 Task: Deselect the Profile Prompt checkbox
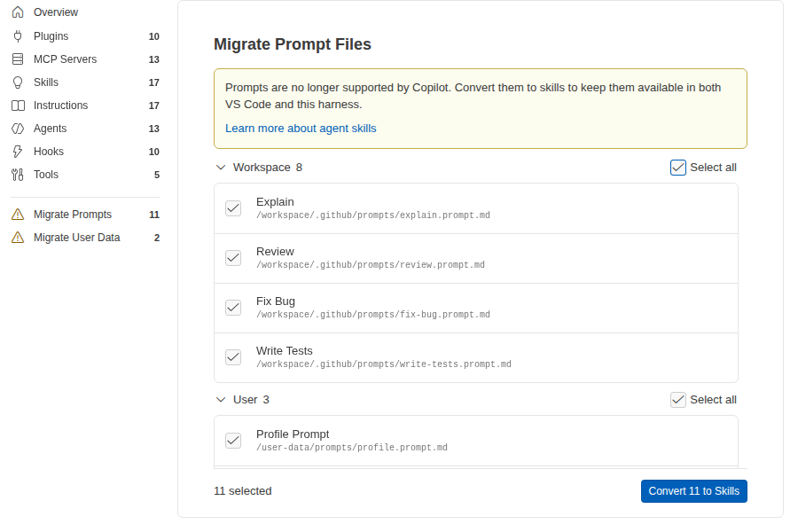click(x=233, y=441)
